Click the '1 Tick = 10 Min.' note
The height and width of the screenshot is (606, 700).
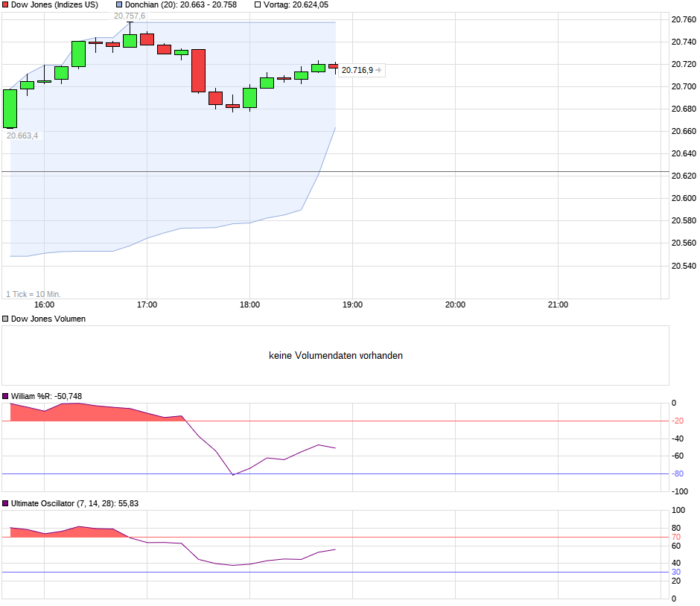34,295
